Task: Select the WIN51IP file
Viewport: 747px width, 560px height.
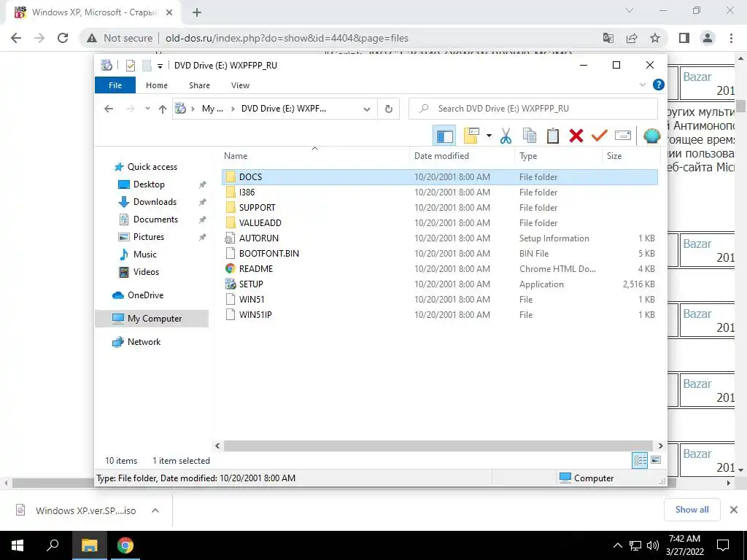Action: (x=440, y=315)
